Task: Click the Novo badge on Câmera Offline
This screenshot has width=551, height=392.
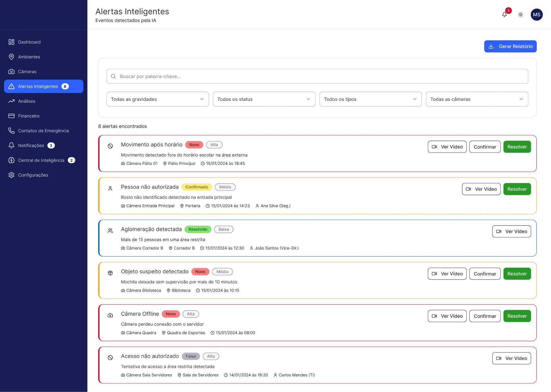Action: click(x=171, y=314)
